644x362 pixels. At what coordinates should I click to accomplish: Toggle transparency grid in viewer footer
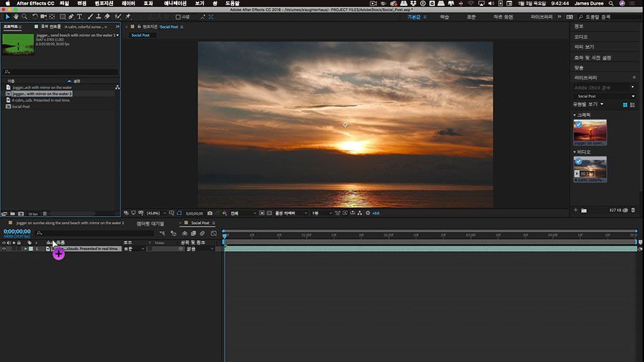pyautogui.click(x=270, y=213)
